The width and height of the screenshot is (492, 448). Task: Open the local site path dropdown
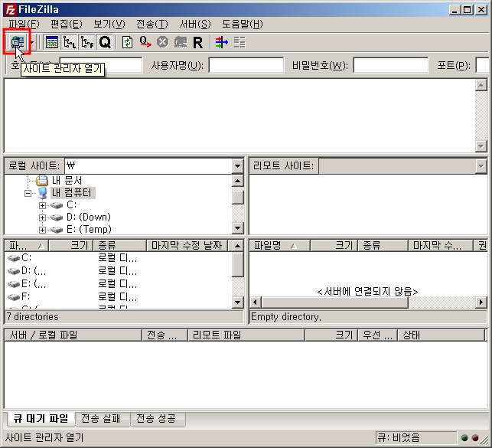237,165
